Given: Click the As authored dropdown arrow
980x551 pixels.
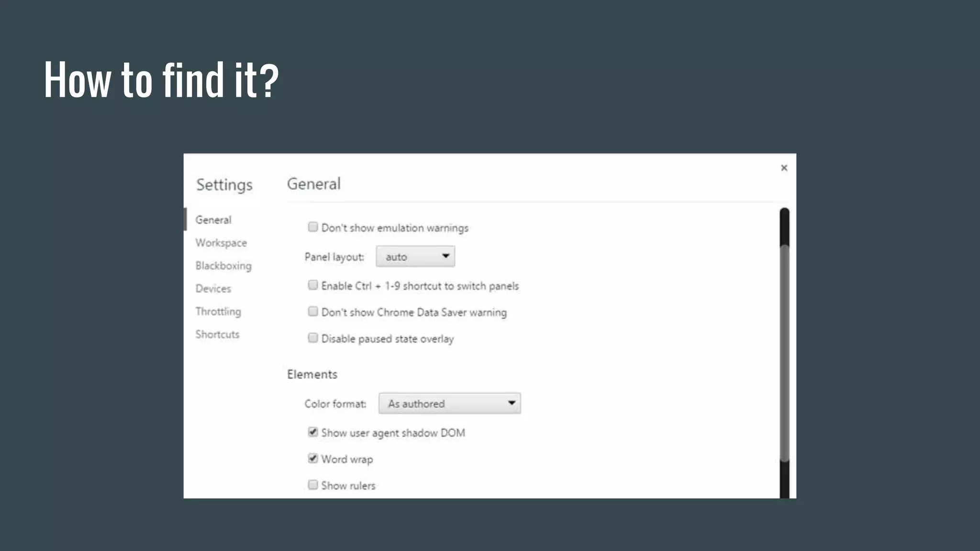Looking at the screenshot, I should pyautogui.click(x=511, y=403).
